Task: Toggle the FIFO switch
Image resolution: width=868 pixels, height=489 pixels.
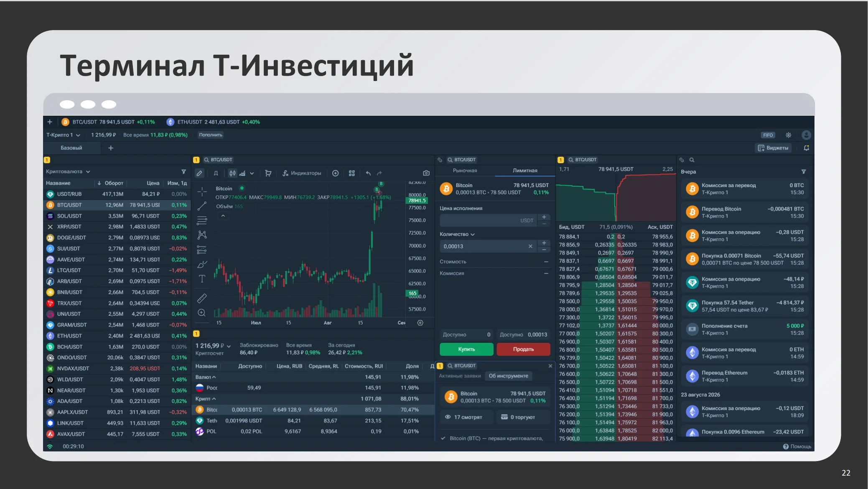Action: 768,135
